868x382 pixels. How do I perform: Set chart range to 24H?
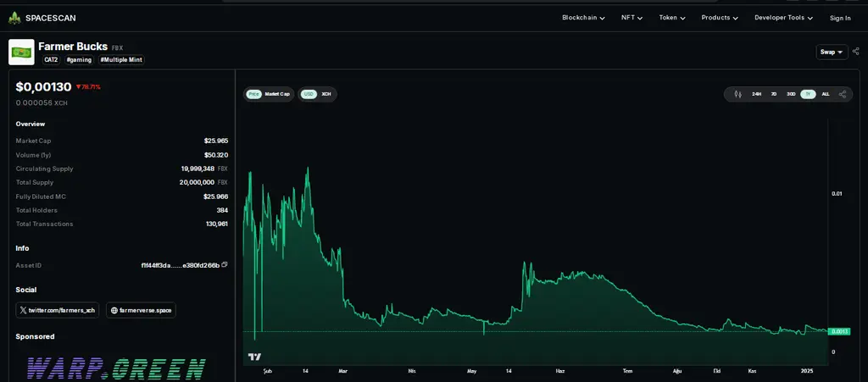point(757,94)
